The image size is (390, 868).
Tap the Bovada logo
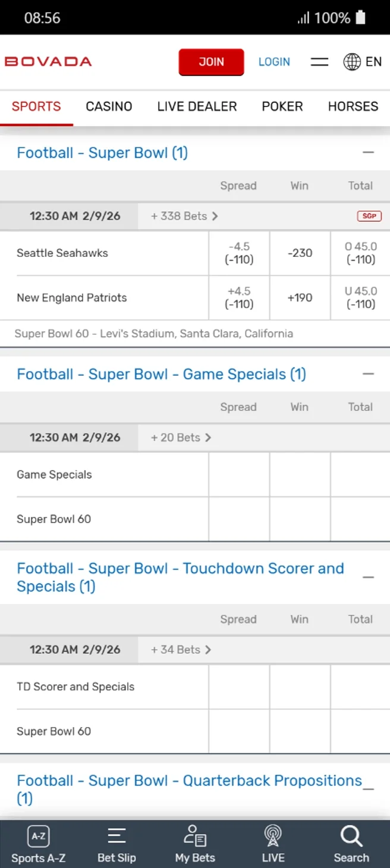tap(48, 61)
